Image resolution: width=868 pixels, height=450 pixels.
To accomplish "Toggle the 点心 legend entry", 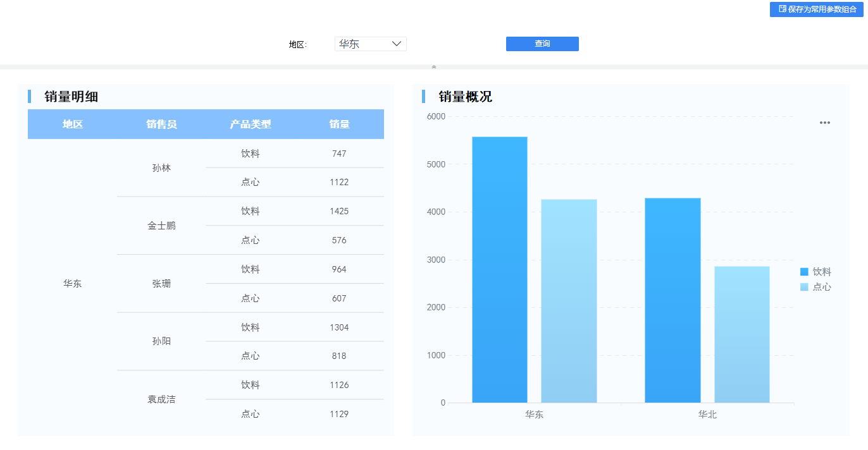I will tap(815, 287).
